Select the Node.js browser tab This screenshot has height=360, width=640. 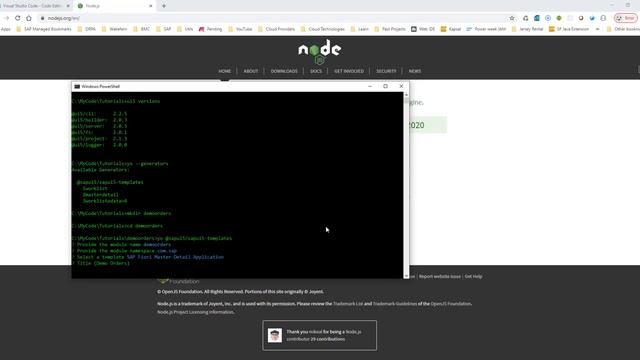click(114, 6)
